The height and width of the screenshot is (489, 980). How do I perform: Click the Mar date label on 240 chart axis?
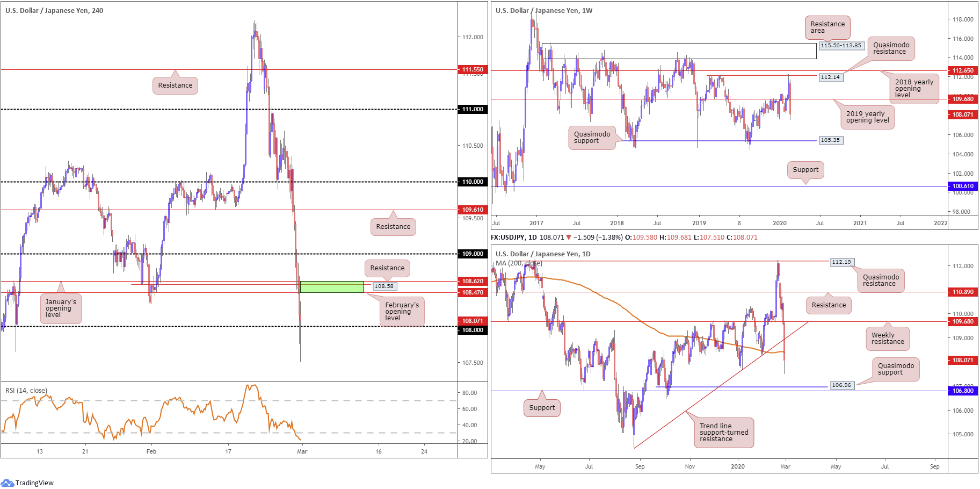(x=302, y=451)
